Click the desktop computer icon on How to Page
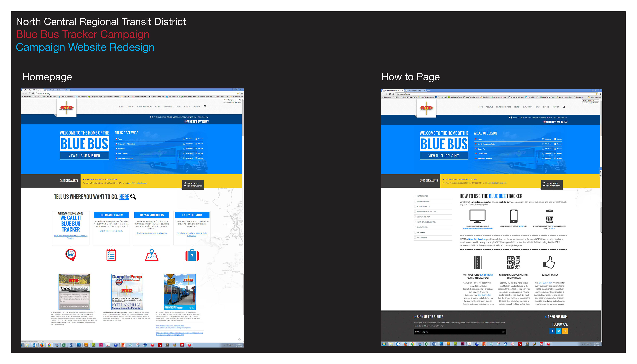 coord(477,217)
